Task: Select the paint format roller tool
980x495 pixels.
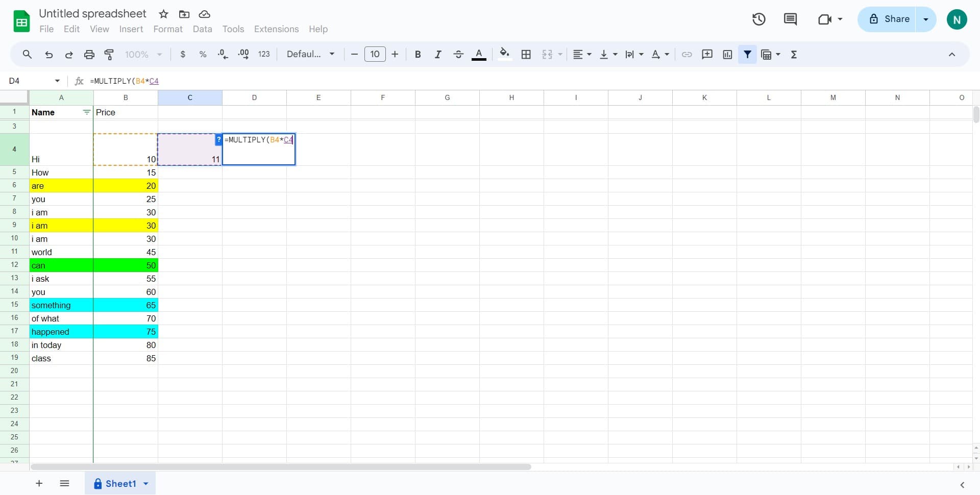Action: [x=109, y=55]
